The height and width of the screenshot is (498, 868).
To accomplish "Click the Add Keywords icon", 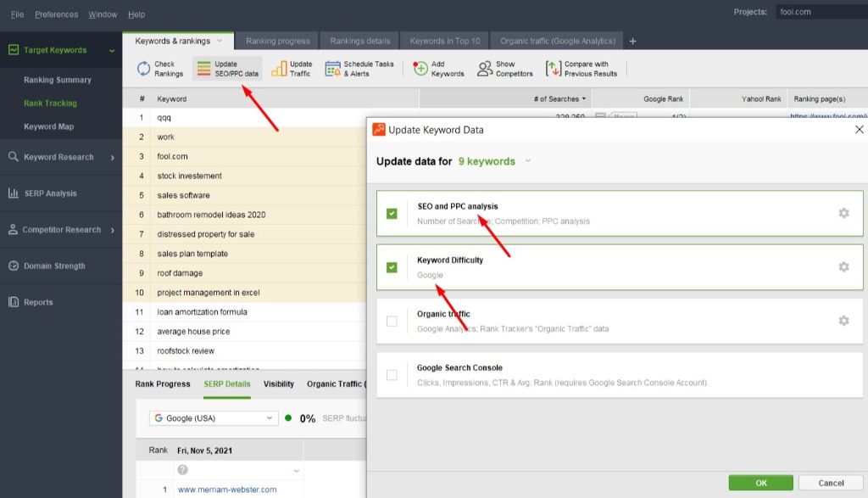I will pos(420,69).
